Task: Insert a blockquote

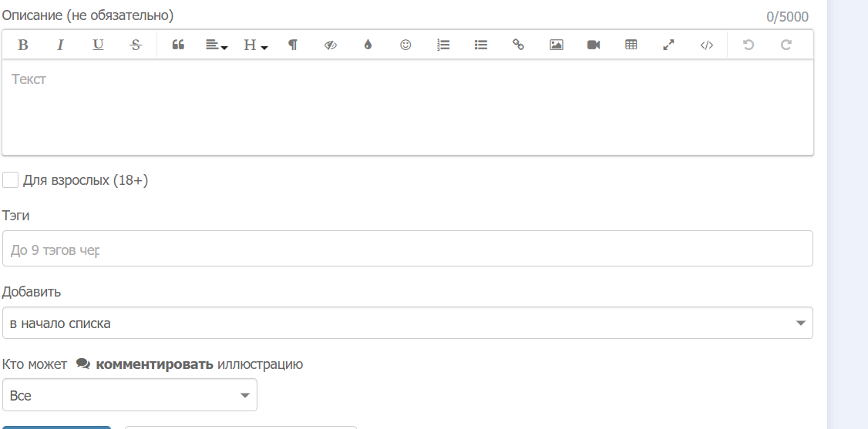Action: tap(178, 45)
